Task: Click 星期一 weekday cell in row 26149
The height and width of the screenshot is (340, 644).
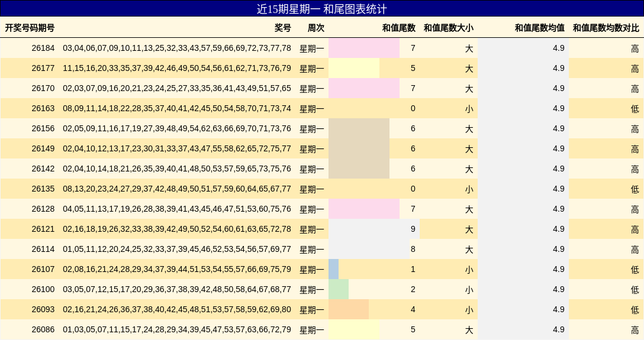Action: [312, 149]
